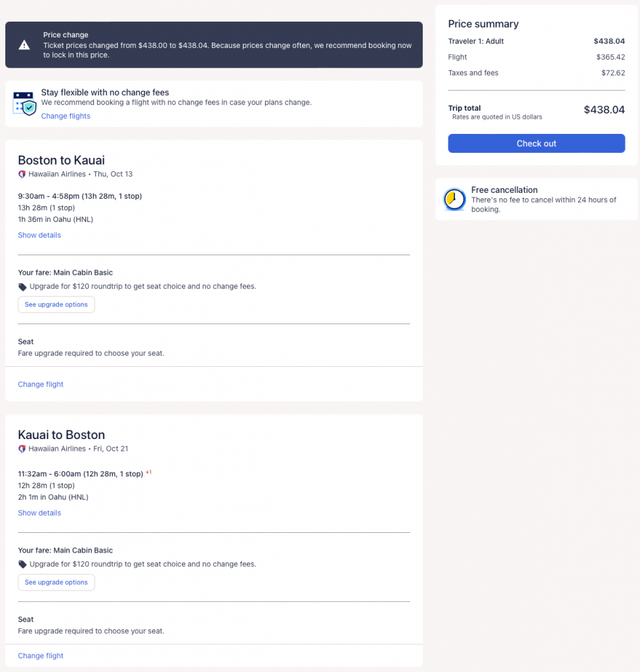Click the Free cancellation heading

point(504,190)
